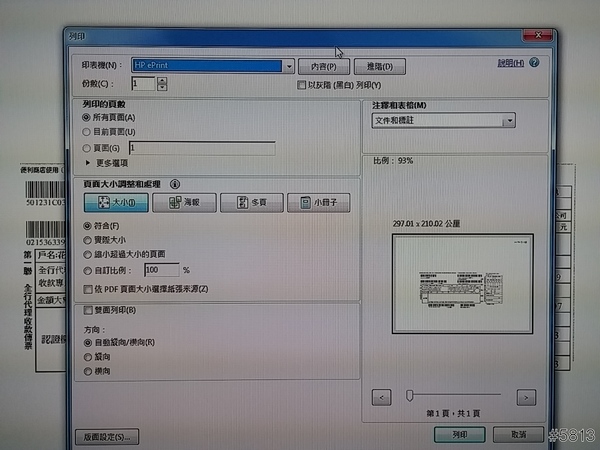This screenshot has height=450, width=600.
Task: Select 所有頁面(A) radio button
Action: click(x=86, y=117)
